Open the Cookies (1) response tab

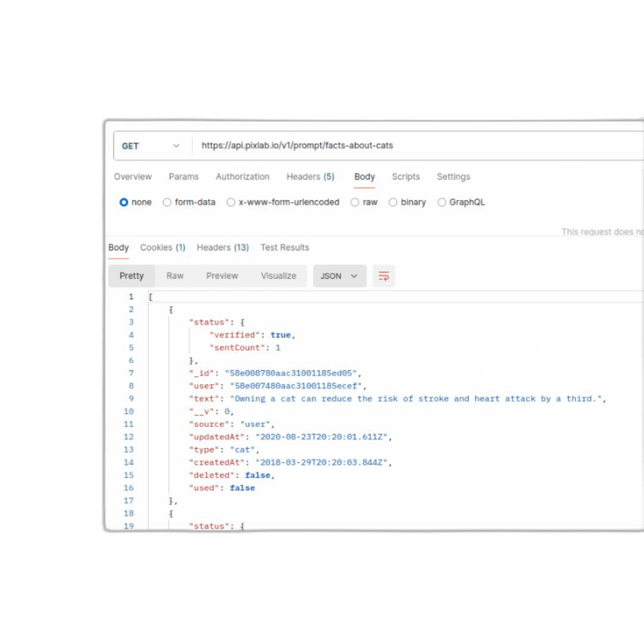click(162, 247)
